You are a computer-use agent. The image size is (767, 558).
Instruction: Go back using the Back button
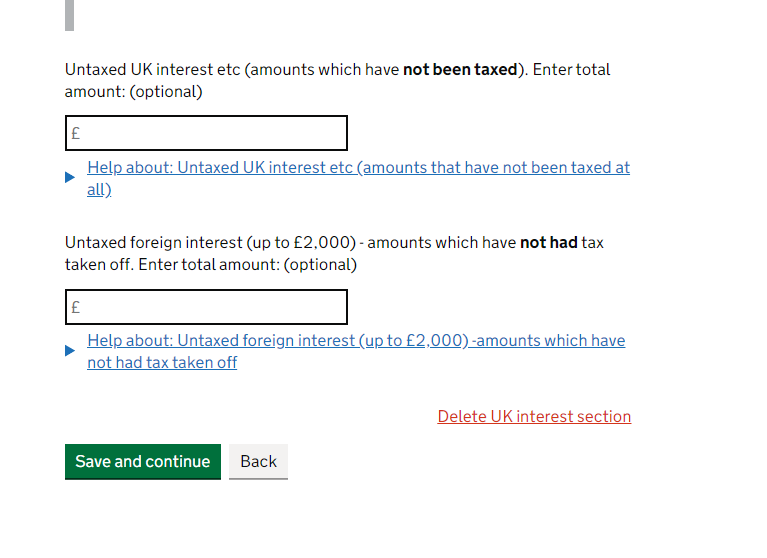(258, 461)
